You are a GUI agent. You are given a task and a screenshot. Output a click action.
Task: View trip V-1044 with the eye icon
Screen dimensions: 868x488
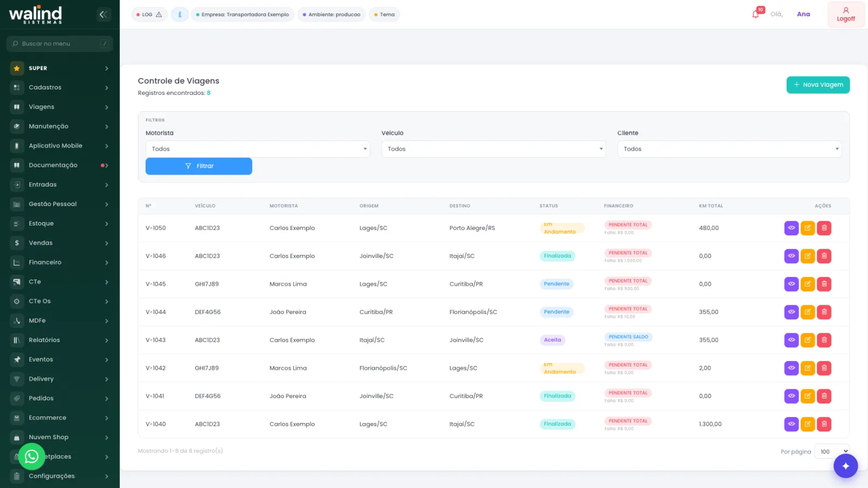pyautogui.click(x=792, y=312)
